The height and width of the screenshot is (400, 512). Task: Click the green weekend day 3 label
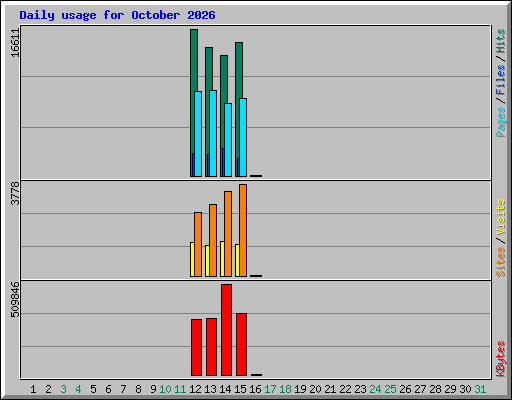click(63, 389)
